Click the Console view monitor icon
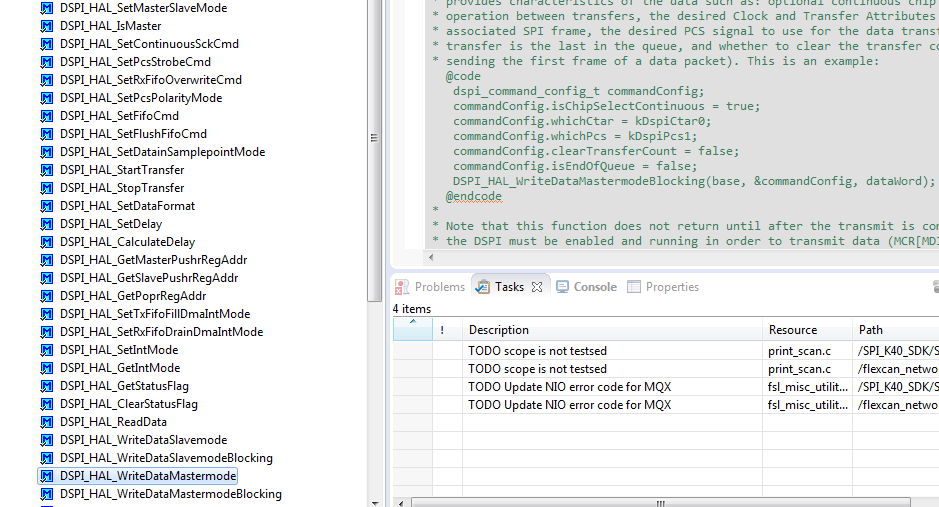This screenshot has width=939, height=507. click(x=562, y=287)
